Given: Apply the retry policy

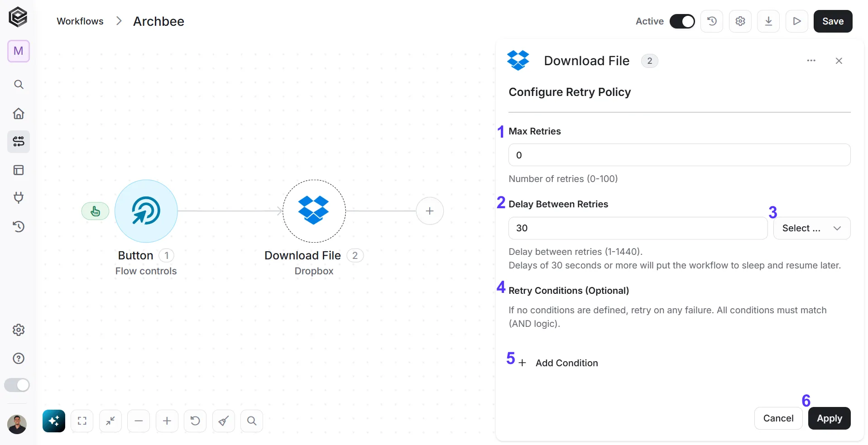Looking at the screenshot, I should pos(830,418).
